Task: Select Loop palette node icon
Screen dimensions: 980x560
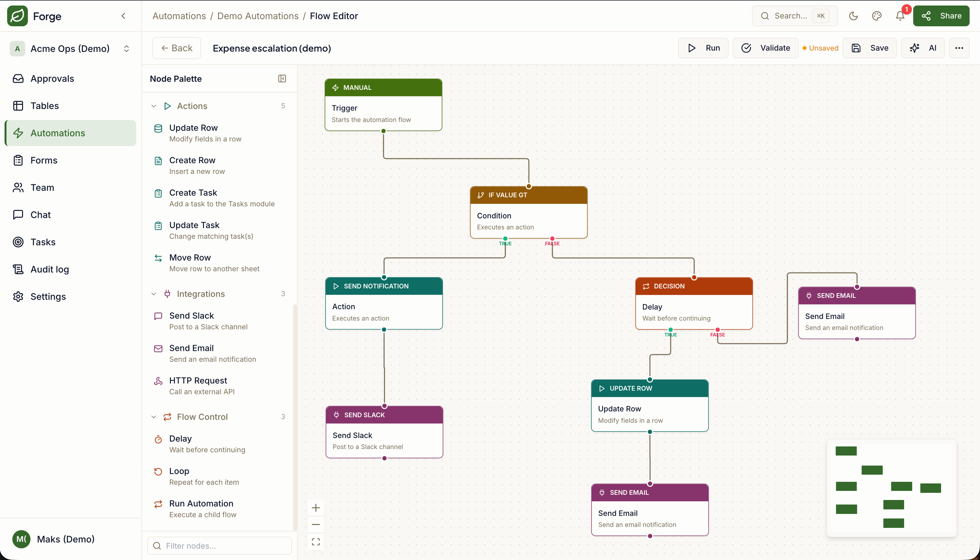Action: tap(158, 471)
